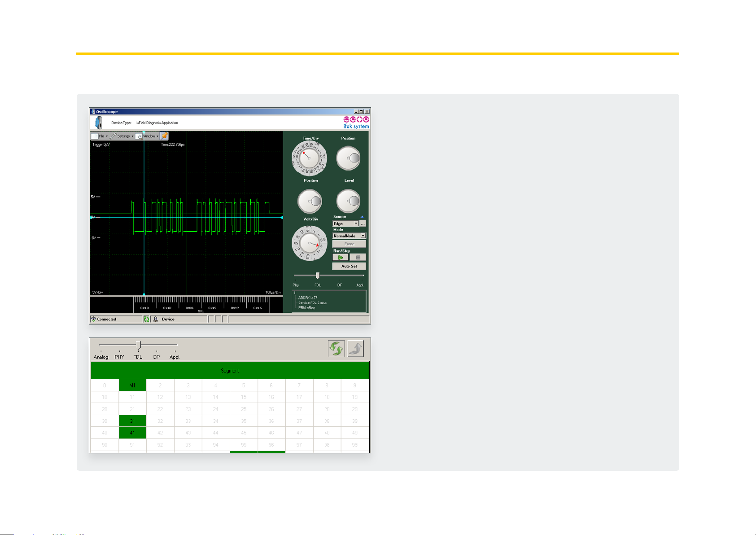Adjust the trigger Level knob

pyautogui.click(x=349, y=201)
